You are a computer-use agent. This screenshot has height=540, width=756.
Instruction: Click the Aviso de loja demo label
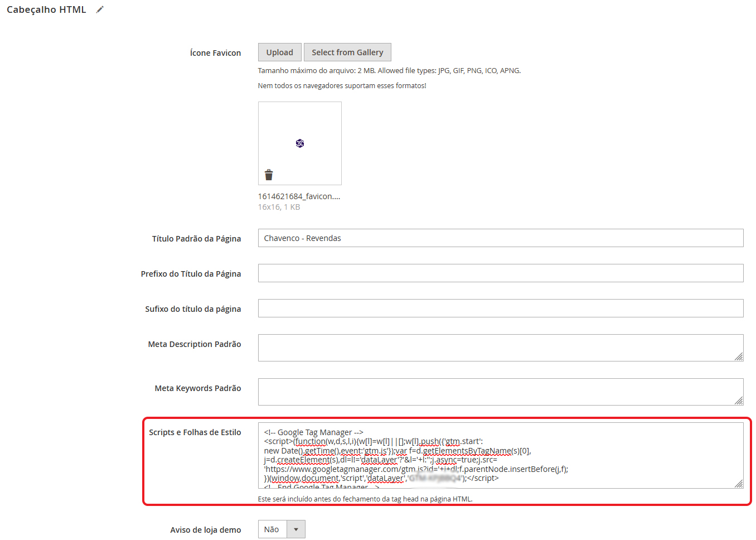coord(206,530)
